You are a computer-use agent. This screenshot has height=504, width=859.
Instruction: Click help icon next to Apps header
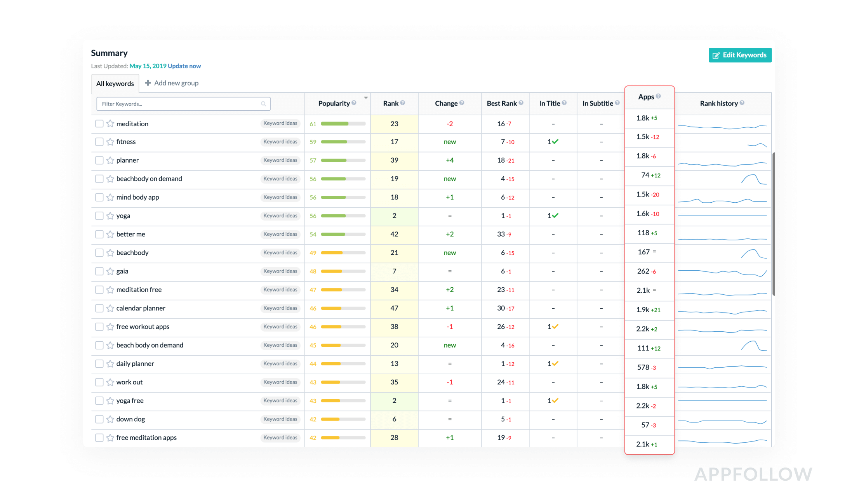pyautogui.click(x=658, y=96)
